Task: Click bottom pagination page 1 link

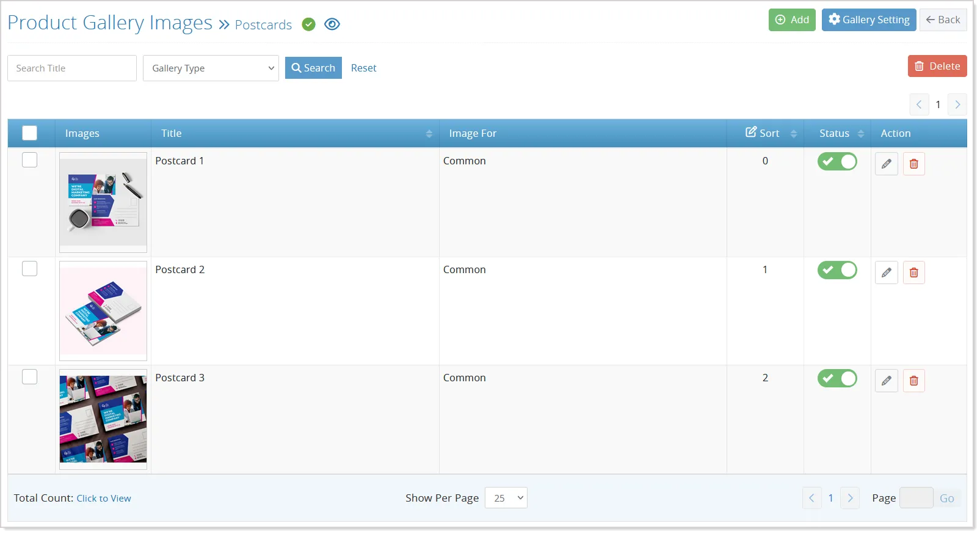Action: click(x=830, y=498)
